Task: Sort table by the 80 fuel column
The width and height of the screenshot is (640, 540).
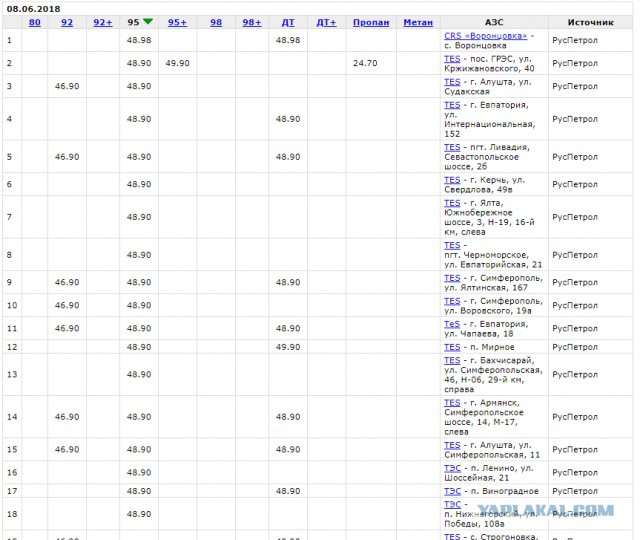Action: click(x=35, y=22)
